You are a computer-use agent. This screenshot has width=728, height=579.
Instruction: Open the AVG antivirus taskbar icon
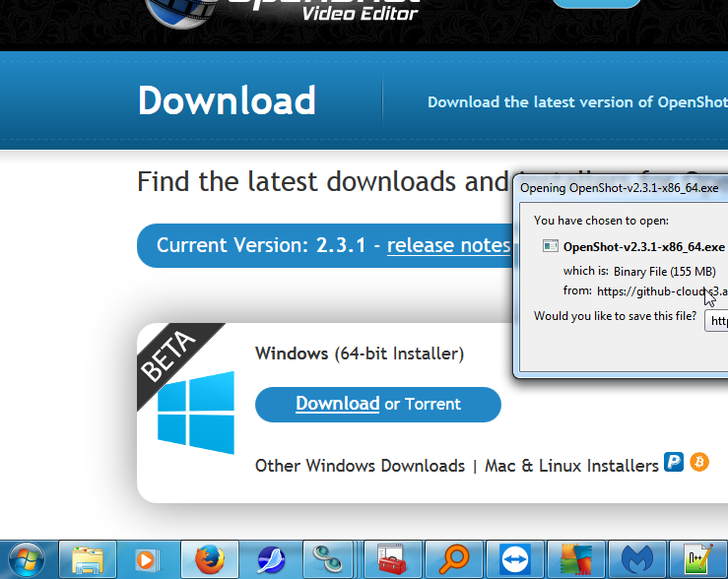(576, 560)
